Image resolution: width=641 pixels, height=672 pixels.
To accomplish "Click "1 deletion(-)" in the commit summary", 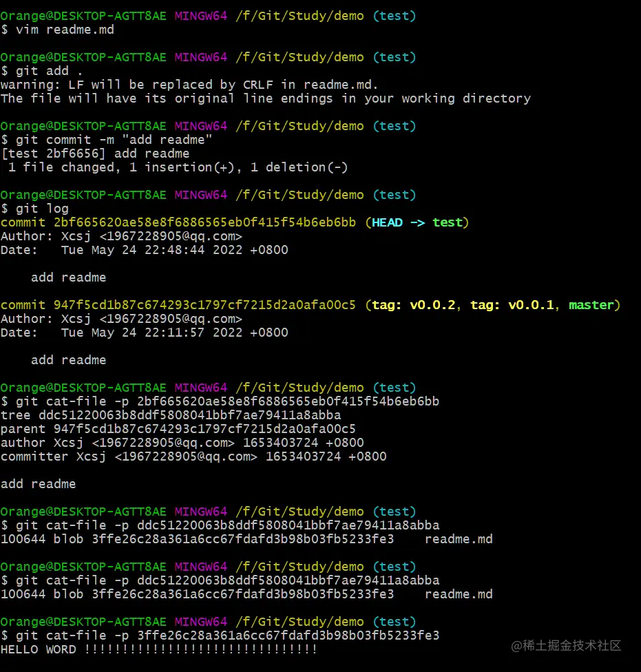I will (x=299, y=167).
